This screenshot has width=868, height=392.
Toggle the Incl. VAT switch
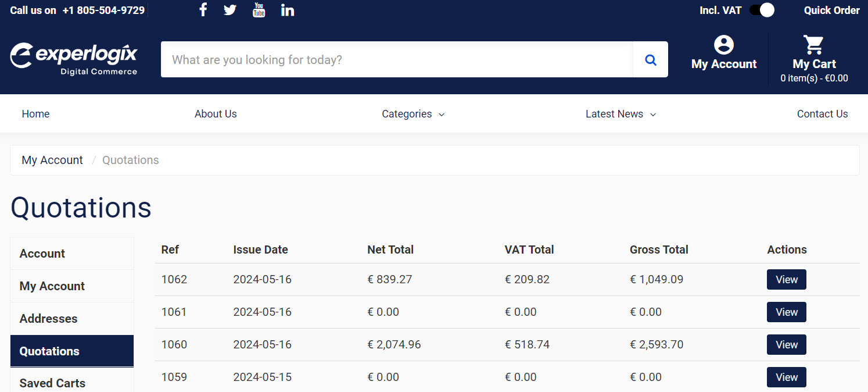(x=762, y=10)
